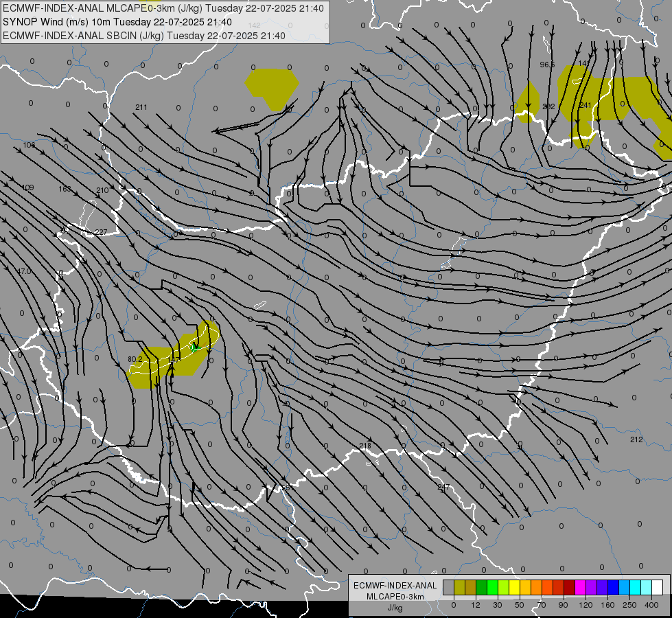Click the map value '218'
Viewport: 672px width, 618px height.
[365, 446]
